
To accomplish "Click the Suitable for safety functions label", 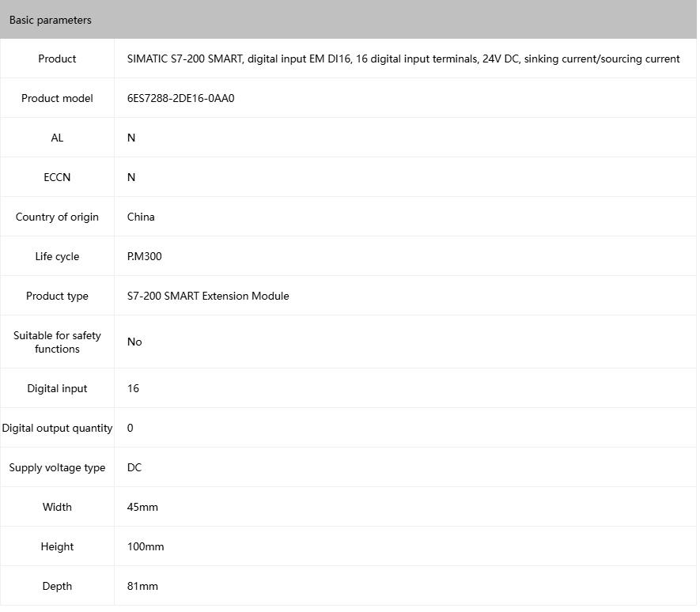I will 57,342.
